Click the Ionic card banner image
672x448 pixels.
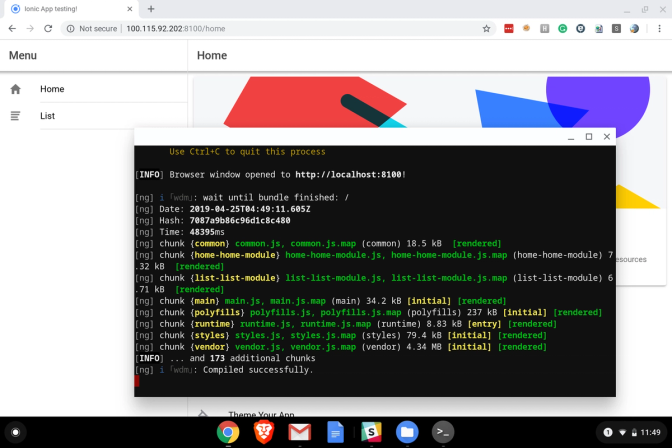click(x=429, y=102)
